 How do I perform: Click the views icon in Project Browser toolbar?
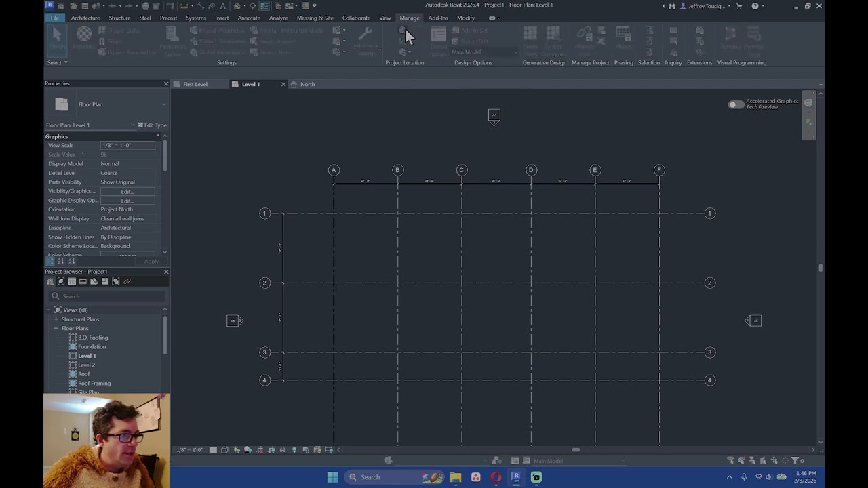tap(61, 281)
